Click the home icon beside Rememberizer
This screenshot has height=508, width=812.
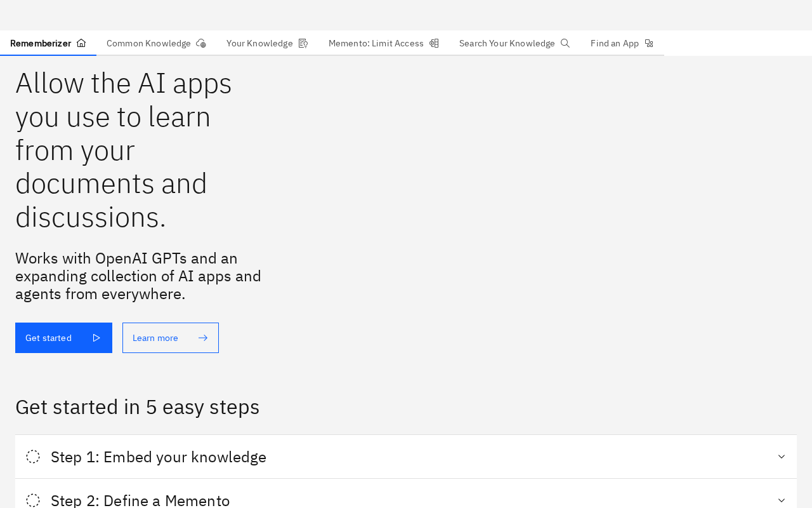[81, 43]
